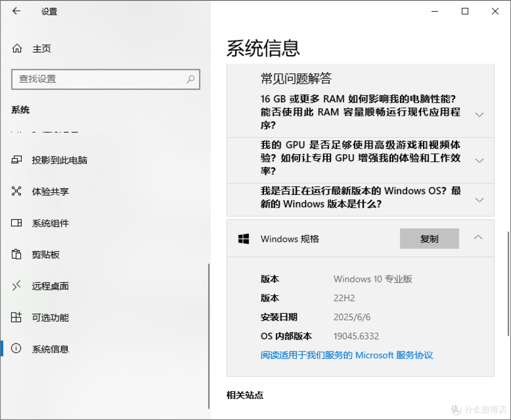The height and width of the screenshot is (420, 511).
Task: Click the 最新版本的 Windows OS question text
Action: click(x=361, y=197)
